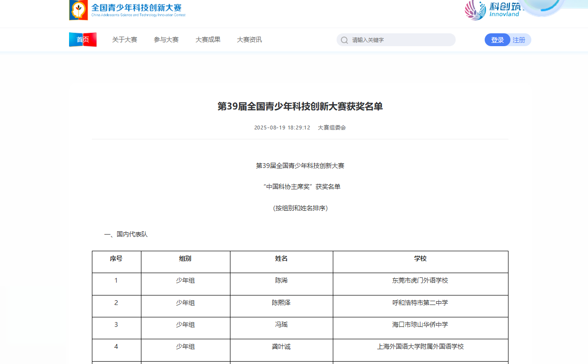This screenshot has width=588, height=364.
Task: Open the 大赛资讯 menu item
Action: click(x=249, y=40)
